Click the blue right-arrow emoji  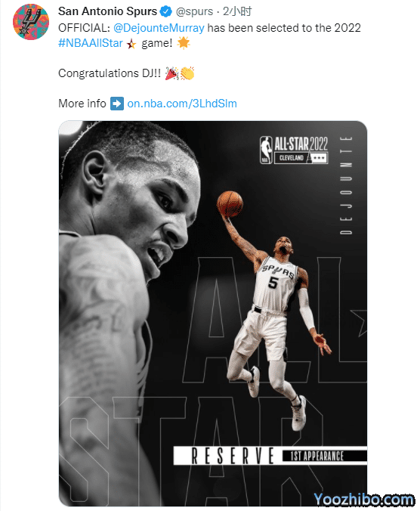[x=117, y=104]
